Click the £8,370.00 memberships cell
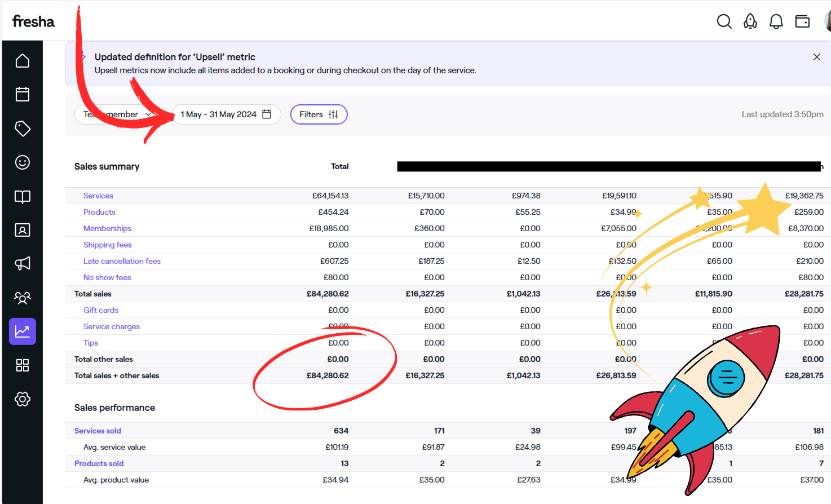 click(x=806, y=228)
